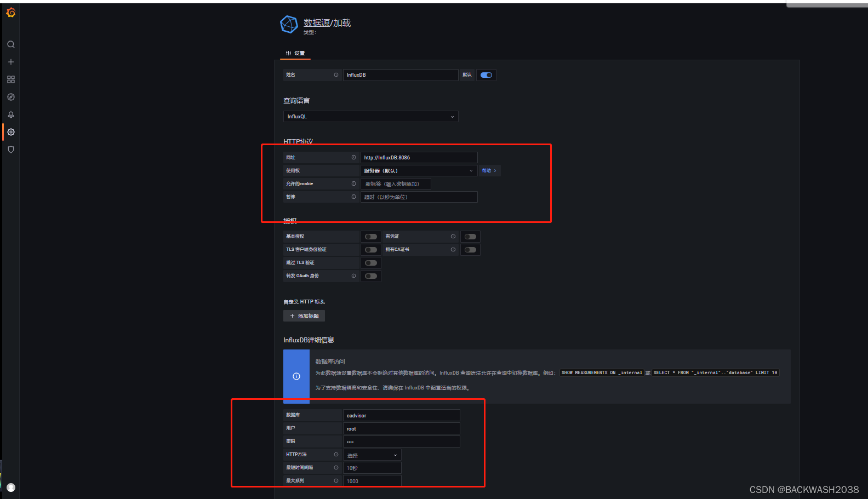The height and width of the screenshot is (499, 868).
Task: Click the 数据库 field containing cadvisor
Action: 401,416
